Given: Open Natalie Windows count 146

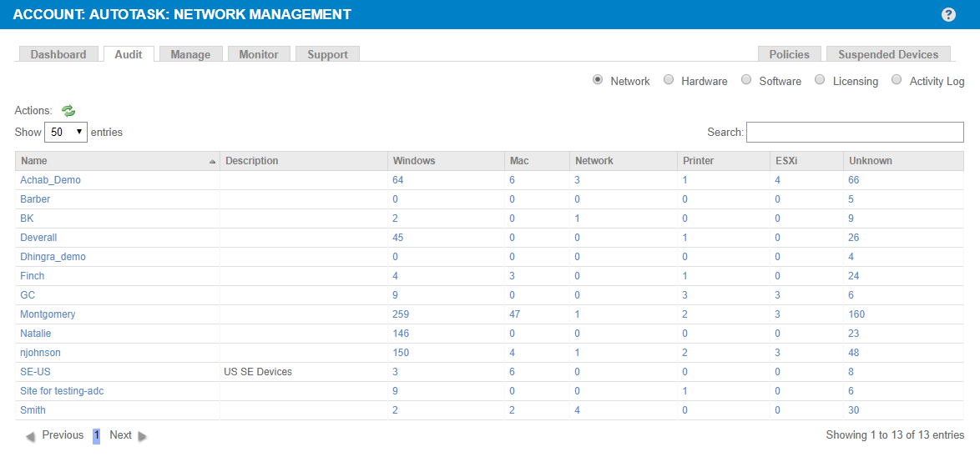Looking at the screenshot, I should [x=401, y=334].
